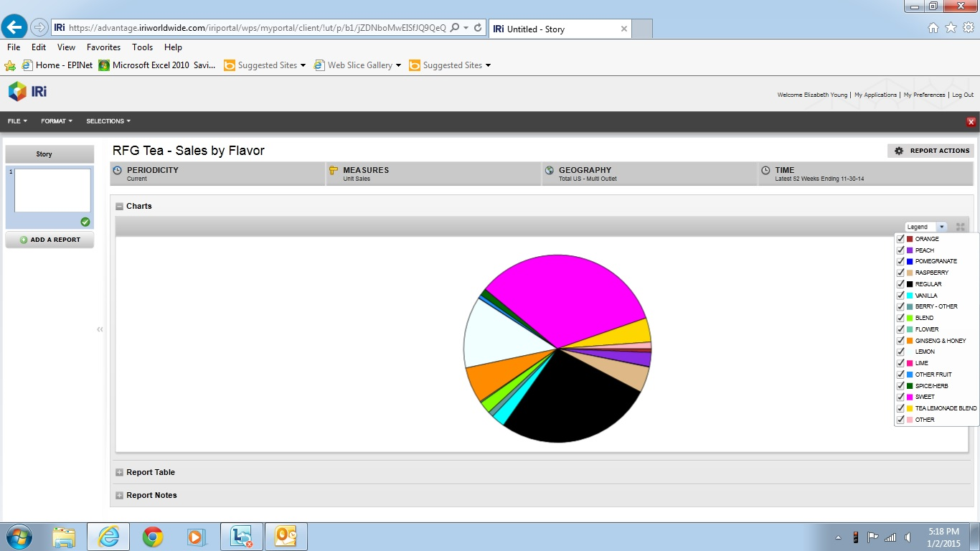Select the story report thumbnail

point(52,191)
